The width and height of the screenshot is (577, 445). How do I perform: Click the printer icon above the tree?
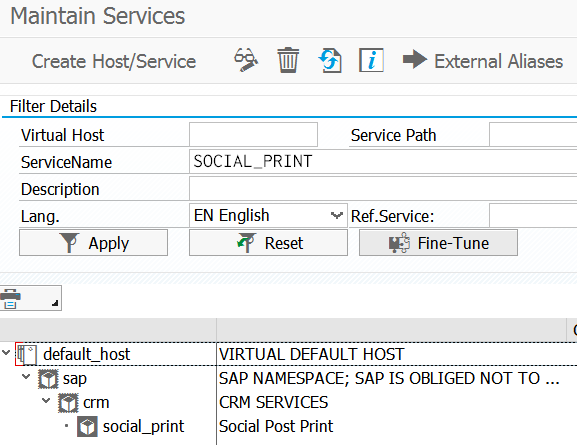pos(11,299)
